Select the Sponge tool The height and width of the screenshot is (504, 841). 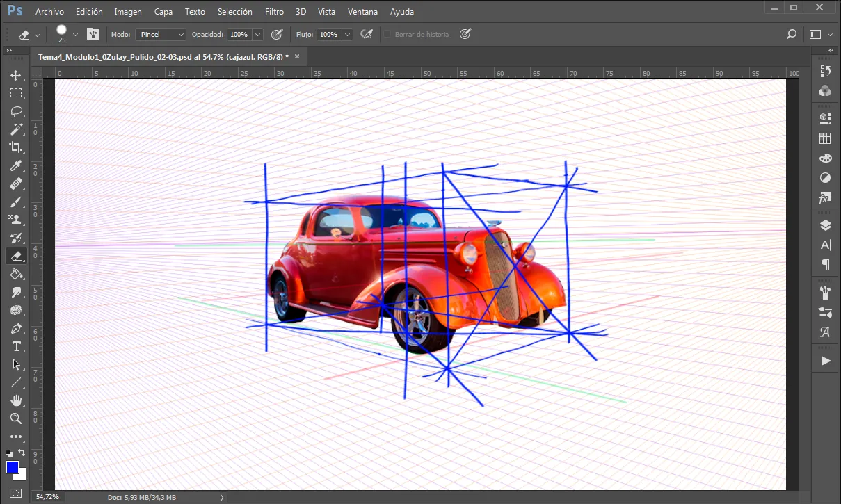[16, 310]
